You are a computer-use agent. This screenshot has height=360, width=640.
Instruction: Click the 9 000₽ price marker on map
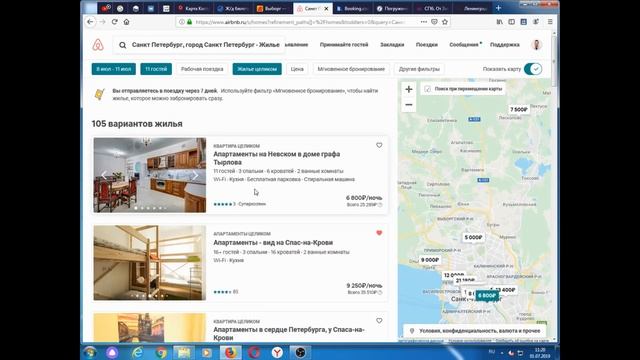(430, 260)
